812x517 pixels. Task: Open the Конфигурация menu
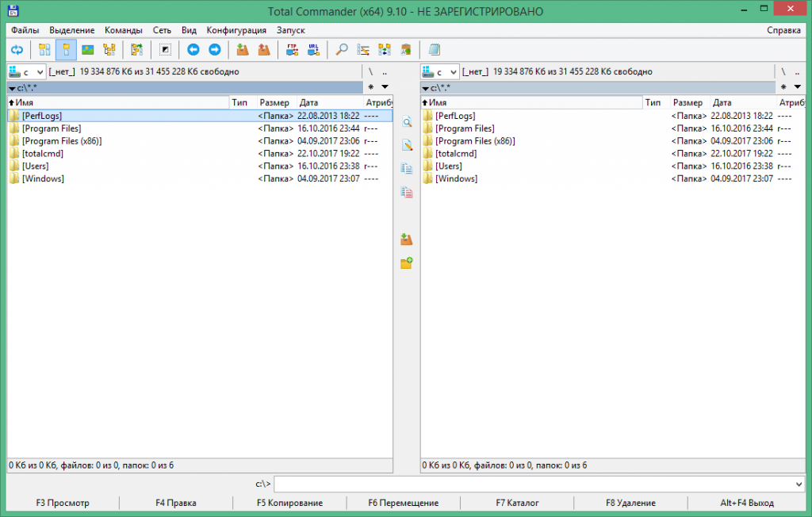(236, 30)
